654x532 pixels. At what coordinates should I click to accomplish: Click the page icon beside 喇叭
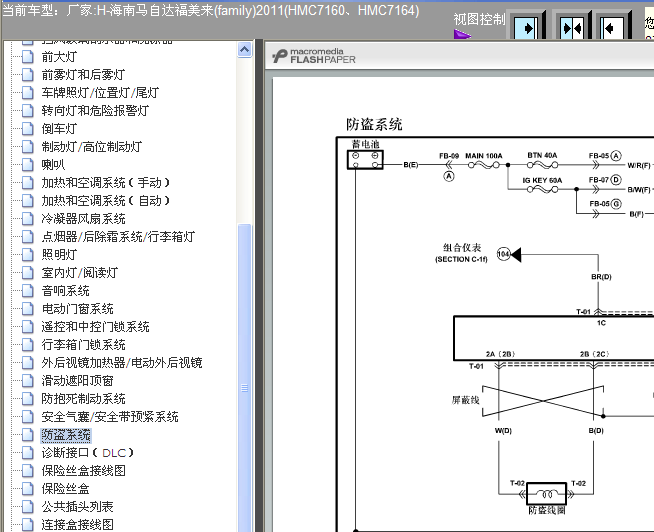coord(28,164)
